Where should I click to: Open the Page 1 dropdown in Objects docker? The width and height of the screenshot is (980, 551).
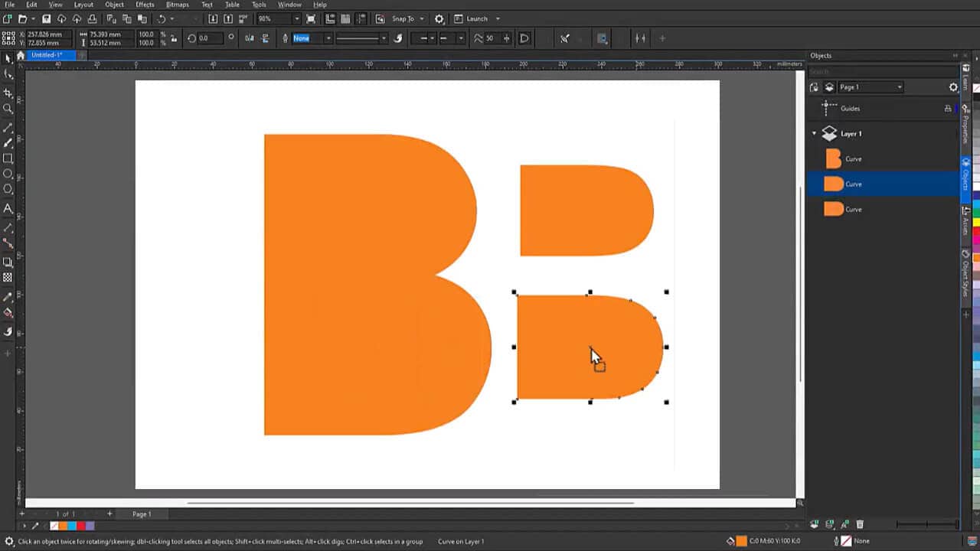pos(870,87)
